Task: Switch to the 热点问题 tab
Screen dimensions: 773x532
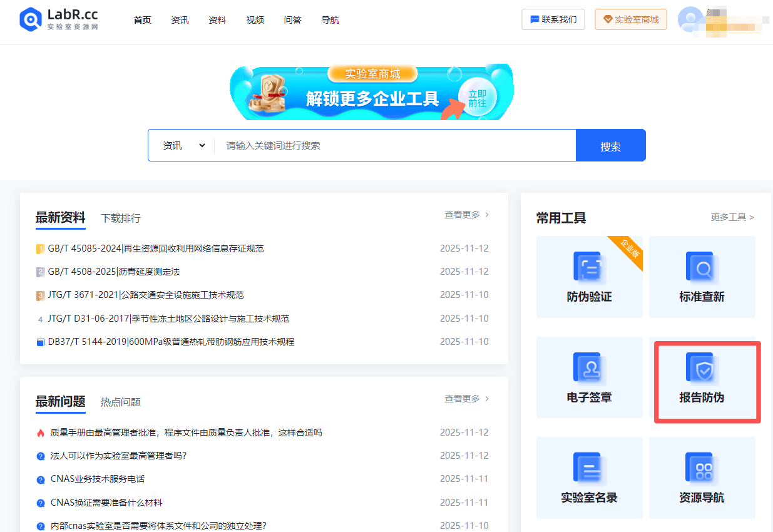Action: (x=120, y=401)
